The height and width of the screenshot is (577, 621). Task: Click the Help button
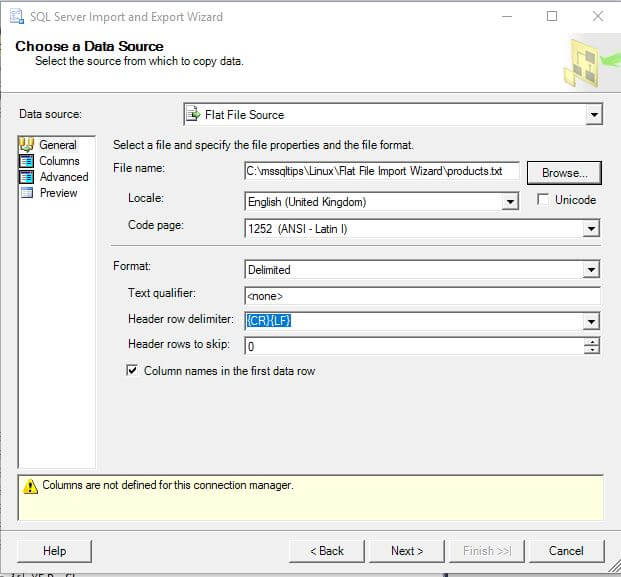54,551
